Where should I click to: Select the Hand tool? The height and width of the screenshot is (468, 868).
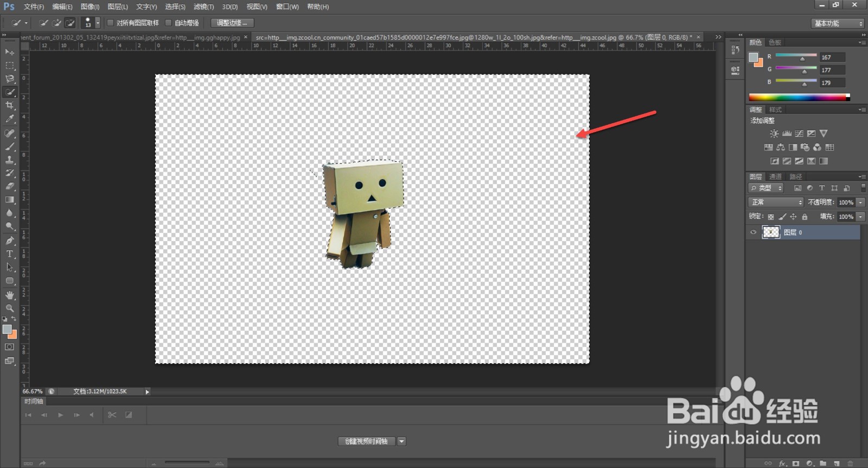tap(10, 295)
